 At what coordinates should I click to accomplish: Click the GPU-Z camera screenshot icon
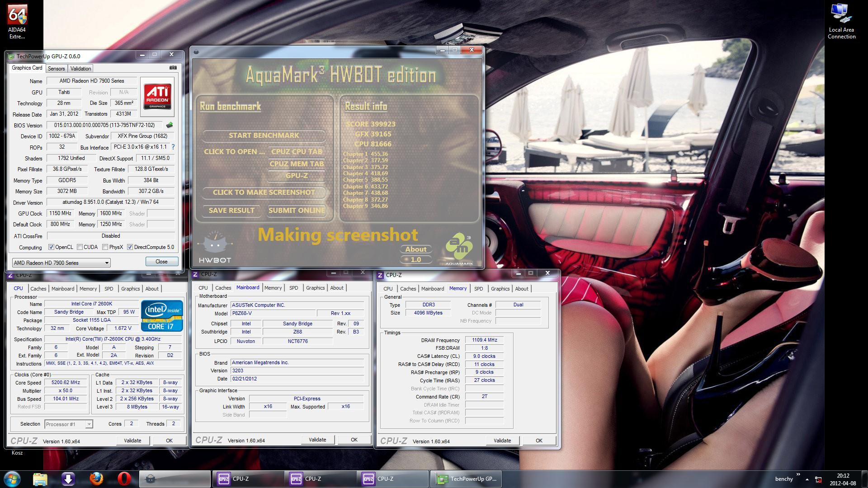coord(173,68)
